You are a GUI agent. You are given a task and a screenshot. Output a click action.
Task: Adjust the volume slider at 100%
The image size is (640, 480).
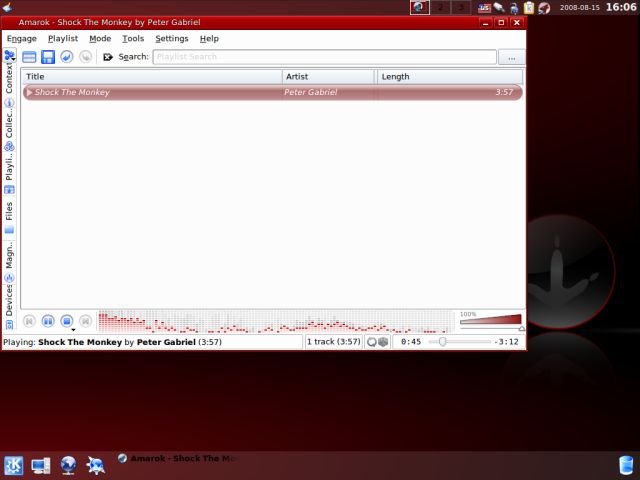click(x=490, y=321)
